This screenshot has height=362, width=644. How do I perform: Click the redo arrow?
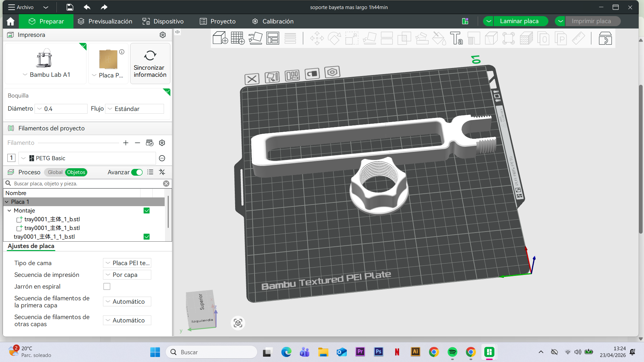tap(104, 7)
